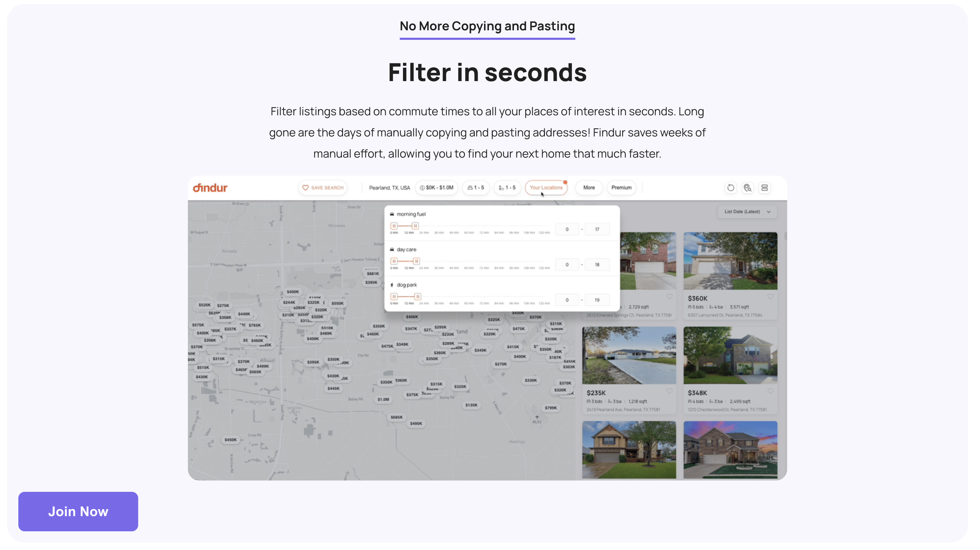Click the $1.0M map price marker
Screen dimensions: 980x550
pyautogui.click(x=383, y=399)
